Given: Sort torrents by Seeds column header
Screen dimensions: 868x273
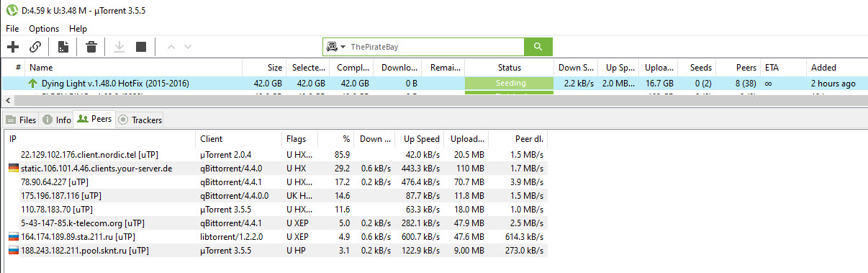Looking at the screenshot, I should coord(700,68).
